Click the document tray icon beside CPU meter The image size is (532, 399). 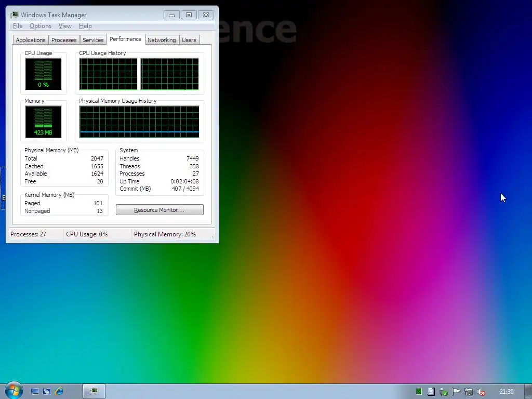coord(431,392)
